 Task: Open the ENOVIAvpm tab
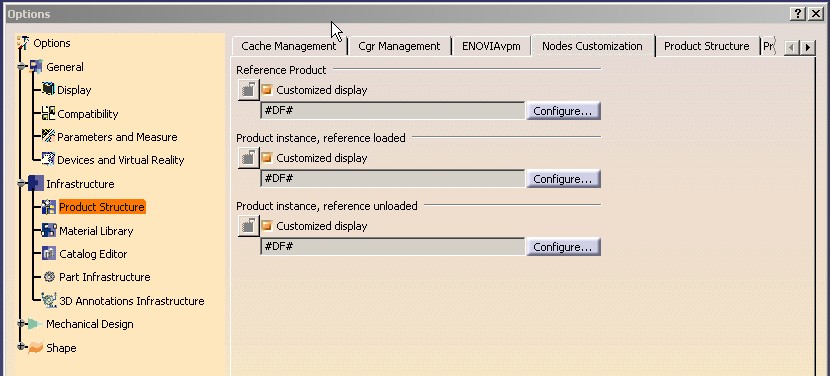pos(491,46)
